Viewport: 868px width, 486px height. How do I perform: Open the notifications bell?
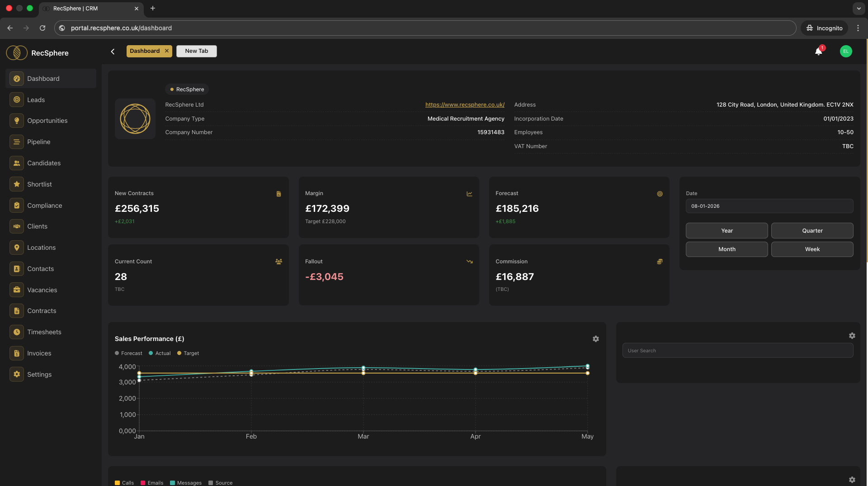(x=818, y=51)
